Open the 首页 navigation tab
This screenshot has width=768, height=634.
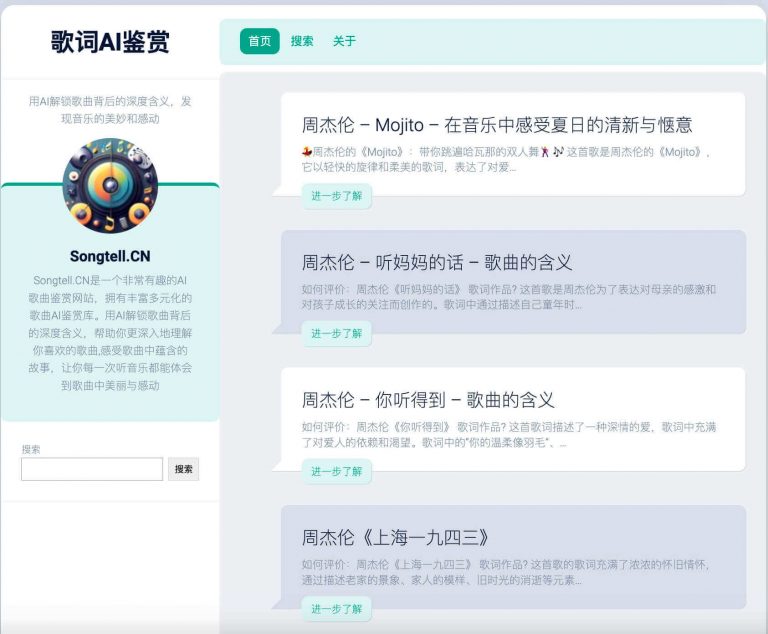pos(260,41)
